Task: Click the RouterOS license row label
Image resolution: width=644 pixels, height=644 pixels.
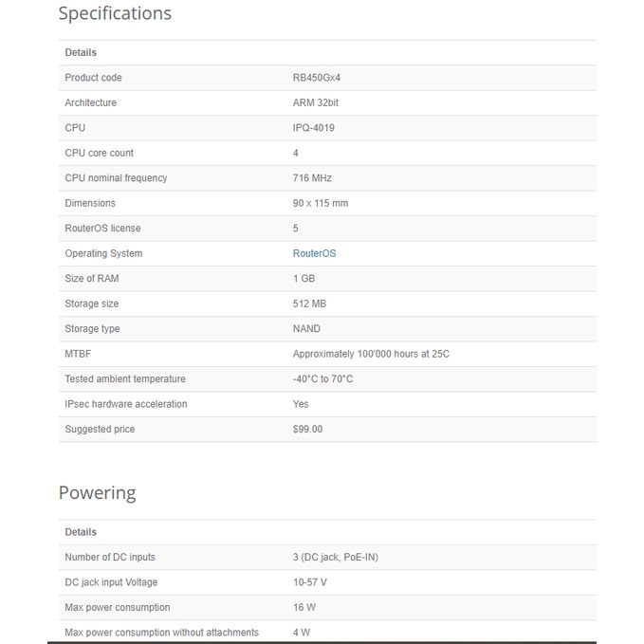Action: coord(102,229)
